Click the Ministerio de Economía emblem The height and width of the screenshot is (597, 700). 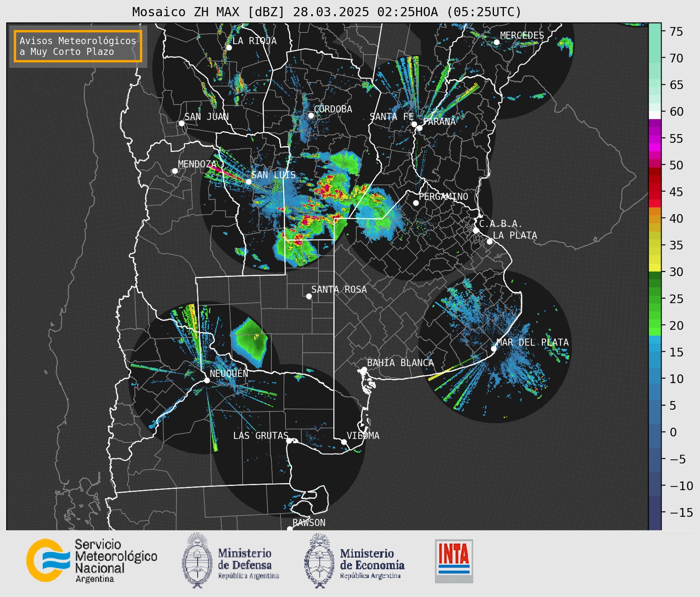tap(319, 561)
